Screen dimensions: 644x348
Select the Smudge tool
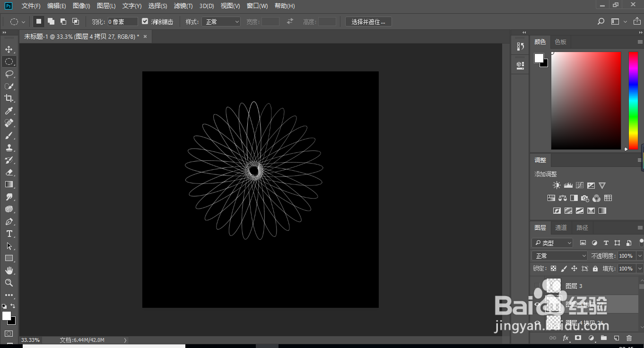tap(9, 197)
